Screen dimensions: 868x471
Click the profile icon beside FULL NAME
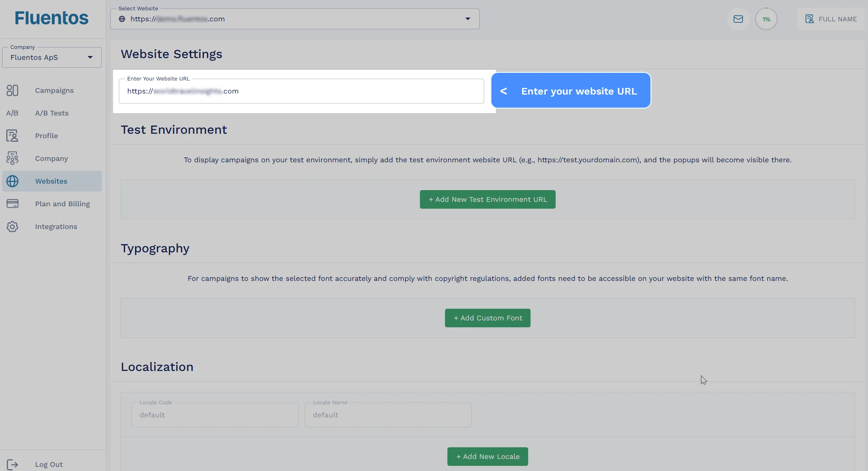point(809,19)
